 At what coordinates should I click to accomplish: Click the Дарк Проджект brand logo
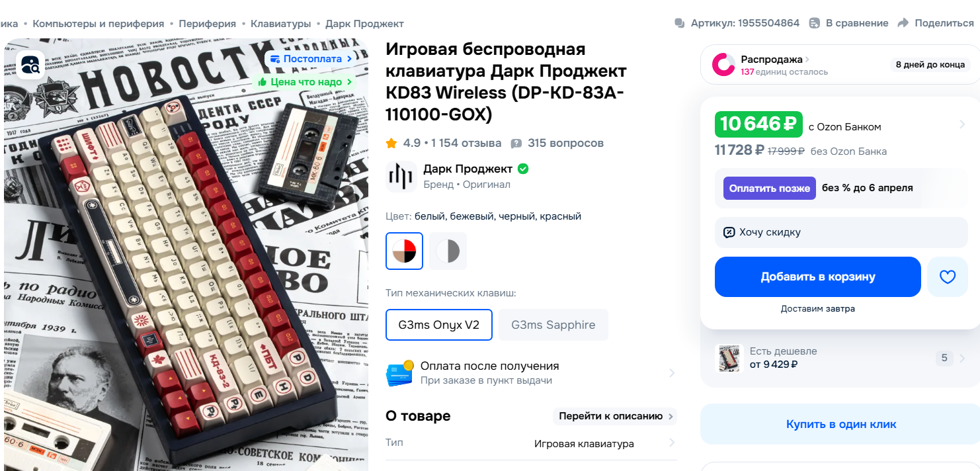click(x=401, y=177)
